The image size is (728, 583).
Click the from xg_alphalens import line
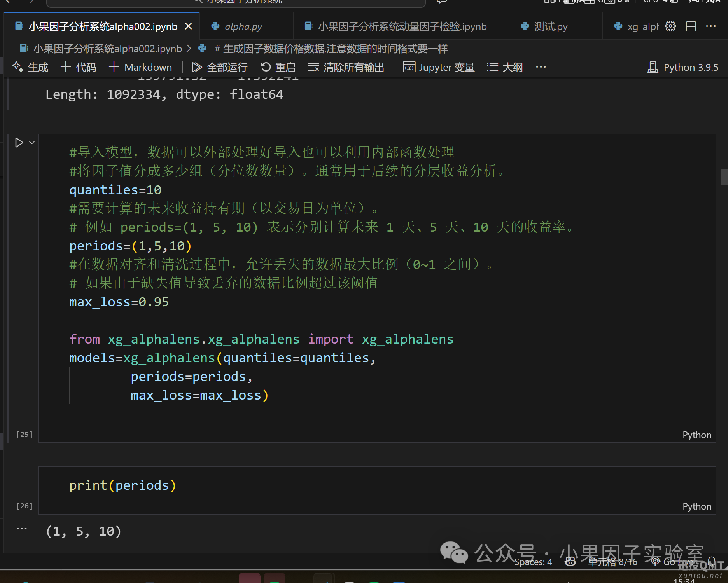pos(261,339)
